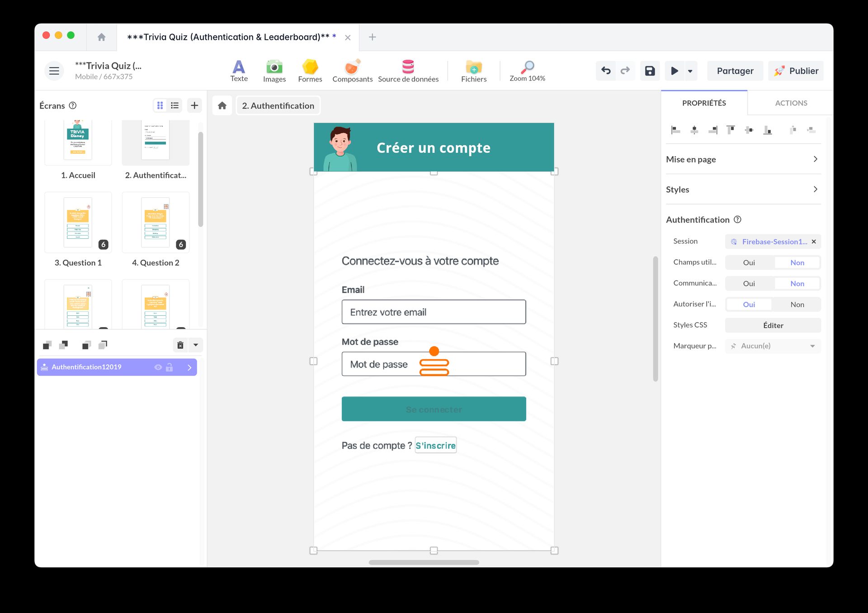This screenshot has height=613, width=868.
Task: Open the Fichiers manager
Action: tap(473, 70)
